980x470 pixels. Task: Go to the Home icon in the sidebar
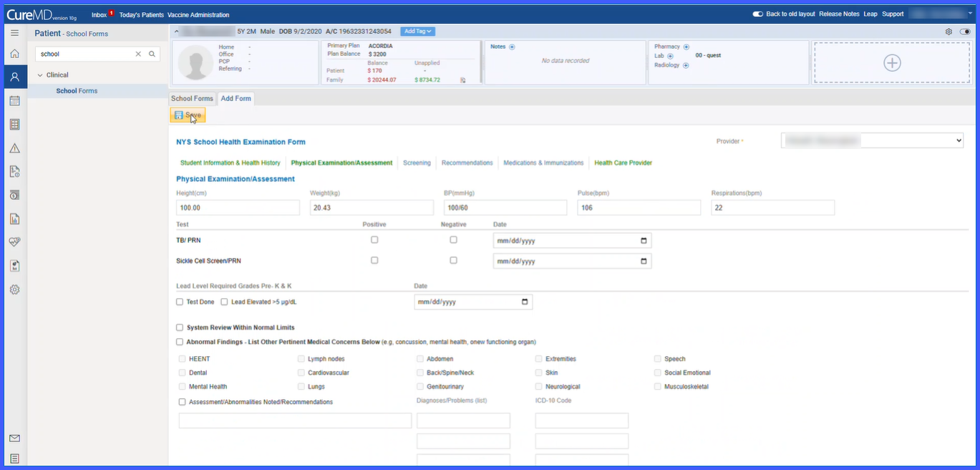(x=14, y=54)
